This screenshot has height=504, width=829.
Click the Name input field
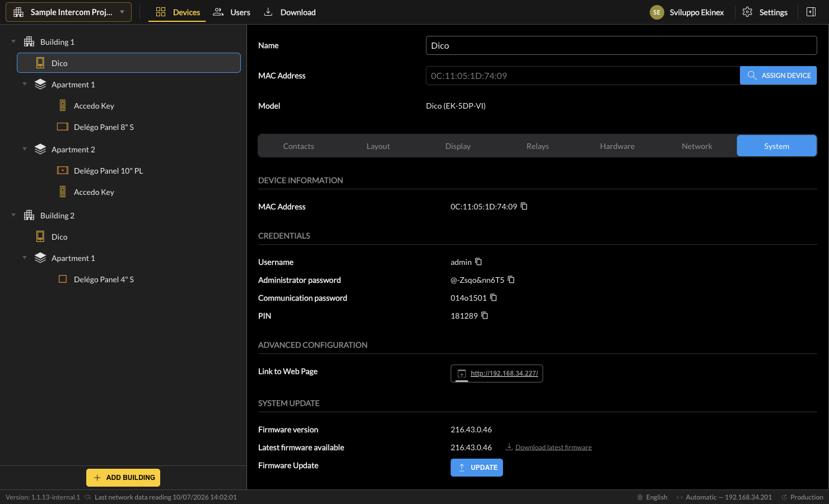click(x=621, y=45)
